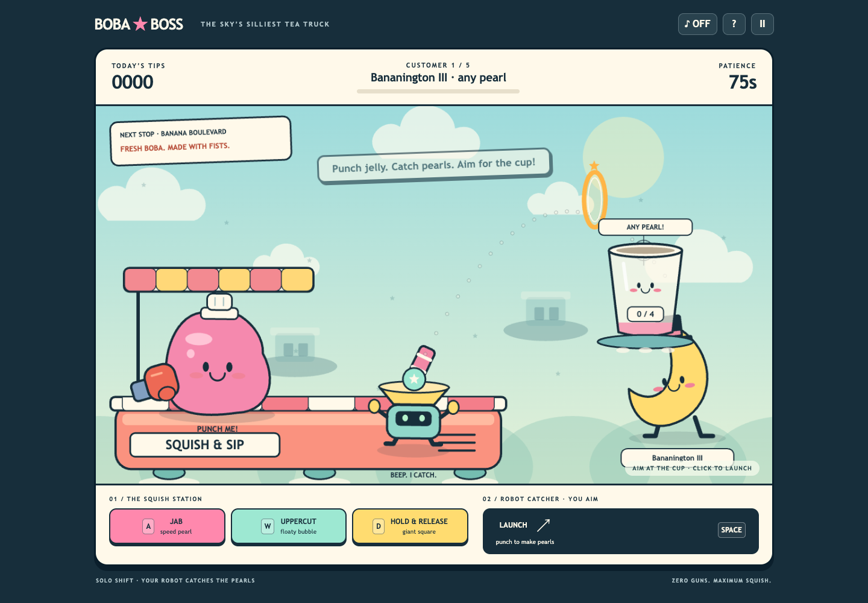This screenshot has width=868, height=603.
Task: Click the jelly blob's white cap
Action: 219,306
